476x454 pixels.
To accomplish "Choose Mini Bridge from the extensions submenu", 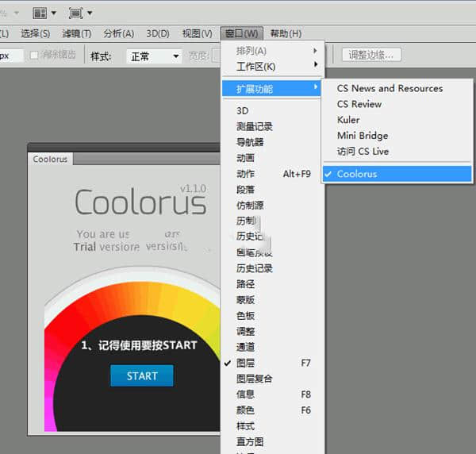I will 363,136.
